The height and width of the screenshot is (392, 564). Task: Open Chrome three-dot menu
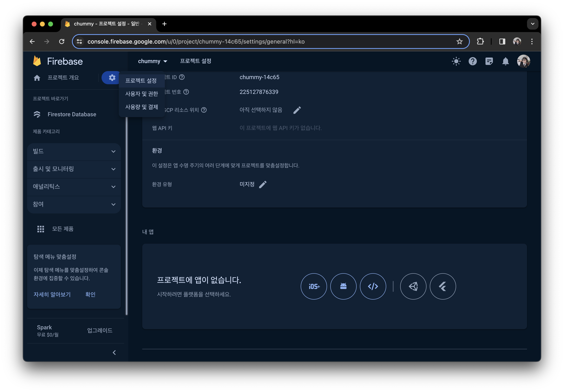[x=532, y=42]
